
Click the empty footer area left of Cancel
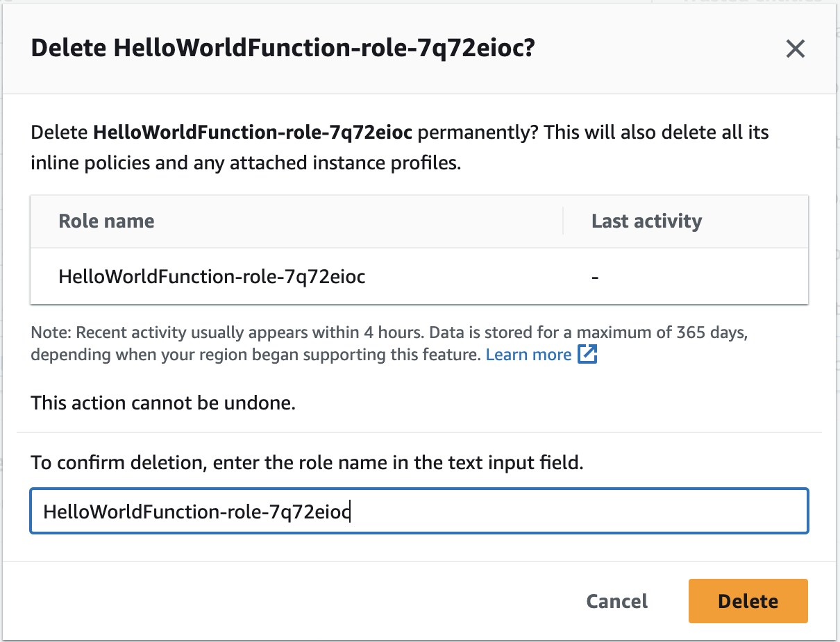(x=278, y=601)
